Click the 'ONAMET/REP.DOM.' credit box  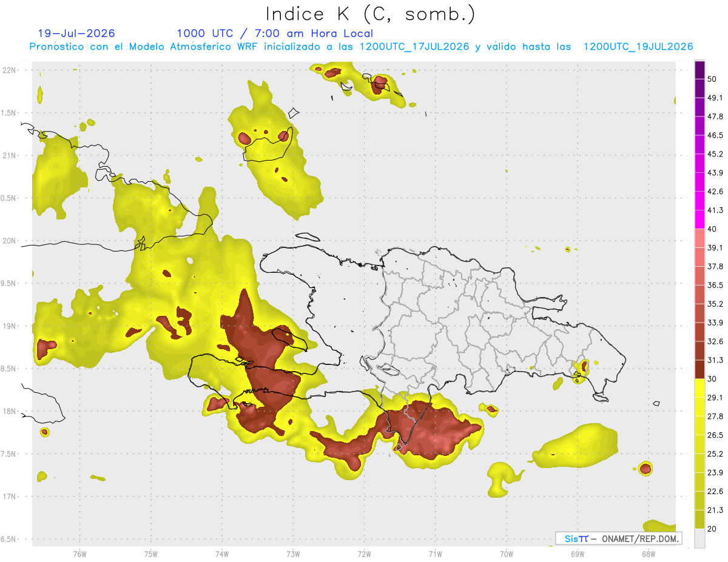pyautogui.click(x=618, y=538)
